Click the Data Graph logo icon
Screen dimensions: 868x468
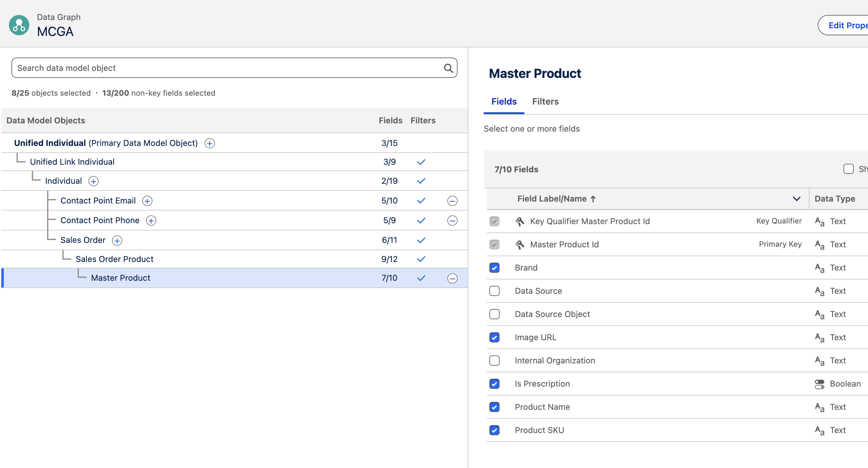[x=19, y=25]
